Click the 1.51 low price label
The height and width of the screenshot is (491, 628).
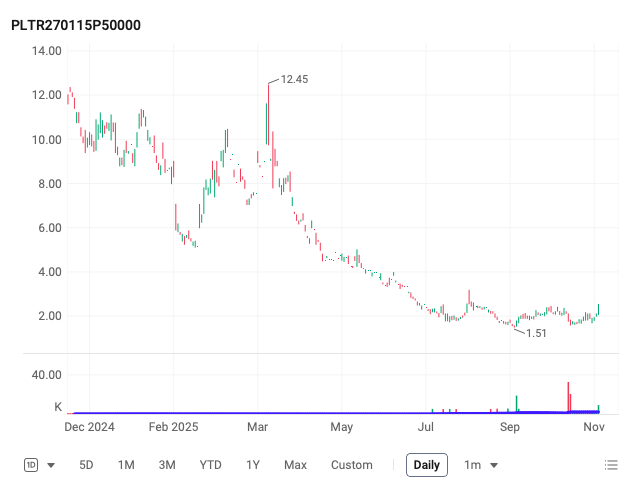(537, 333)
